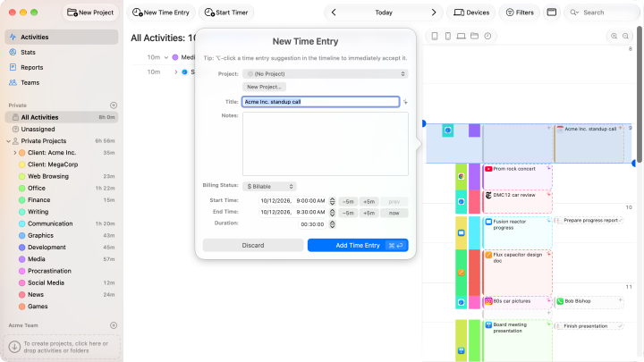Focus the Search field
The width and height of the screenshot is (644, 362).
pos(602,13)
